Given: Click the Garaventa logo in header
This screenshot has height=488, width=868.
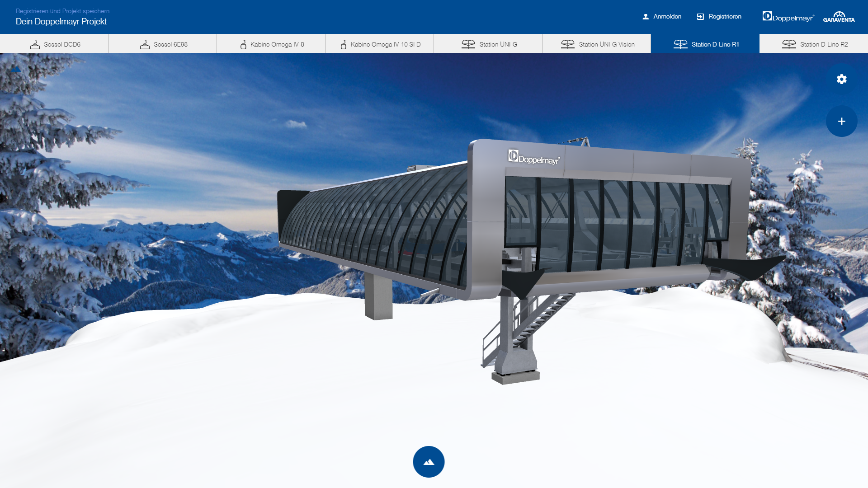Looking at the screenshot, I should [839, 17].
